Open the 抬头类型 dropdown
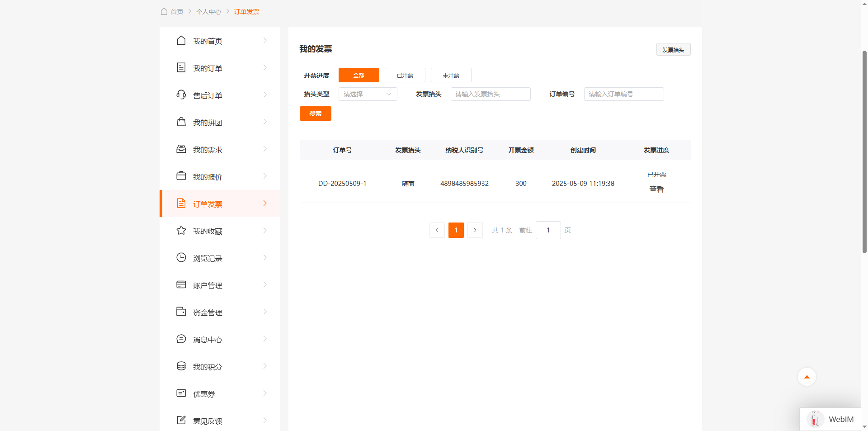868x431 pixels. (x=368, y=94)
